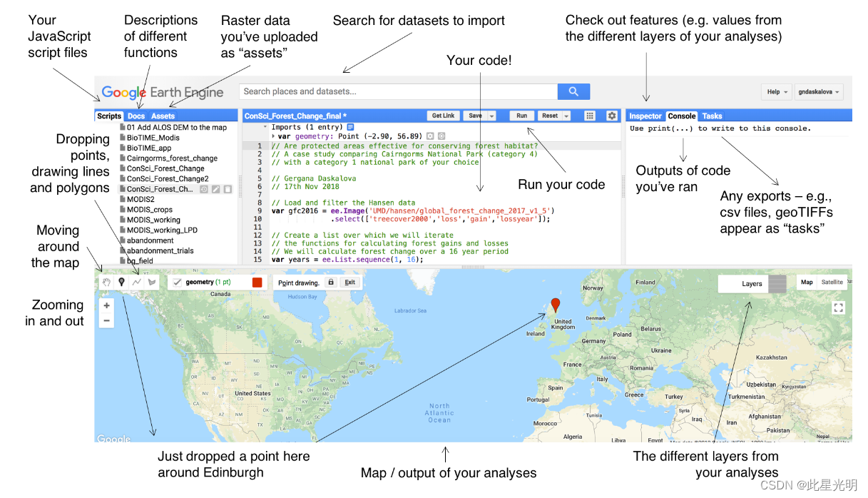Select the add marker point tool
Screen dimensions: 868x498
tap(121, 283)
